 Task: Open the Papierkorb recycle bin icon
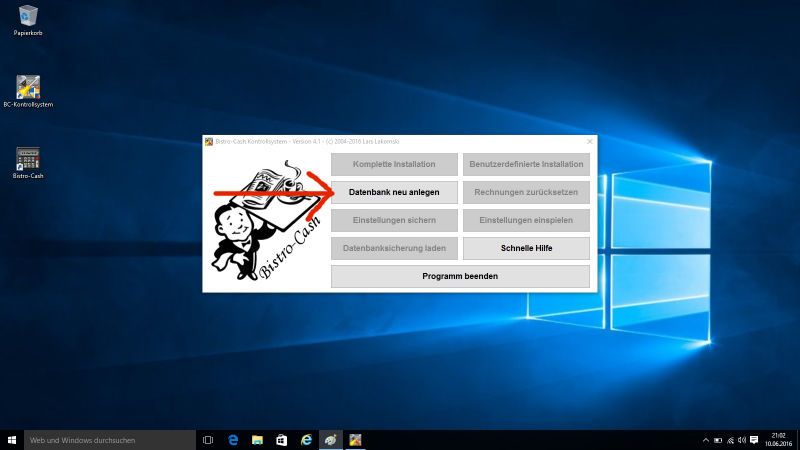click(28, 20)
